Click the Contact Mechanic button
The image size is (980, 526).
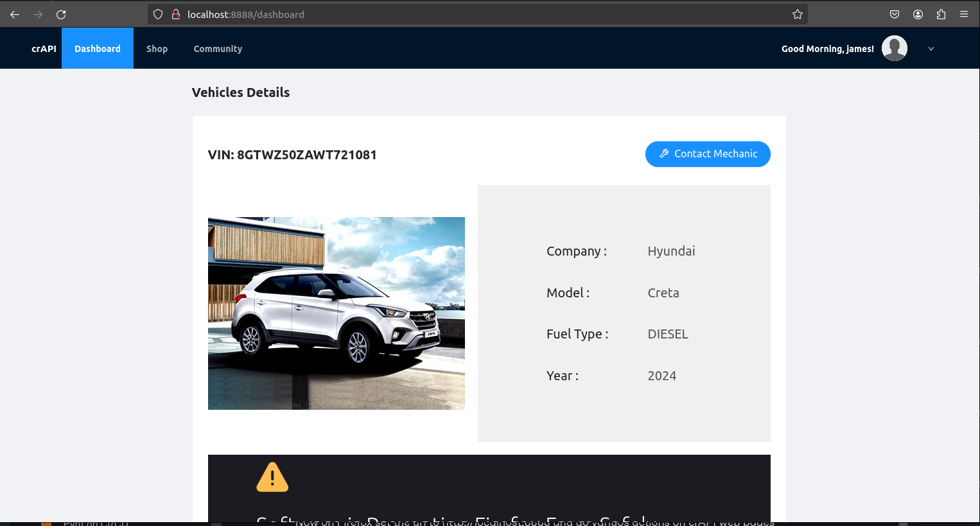point(708,154)
